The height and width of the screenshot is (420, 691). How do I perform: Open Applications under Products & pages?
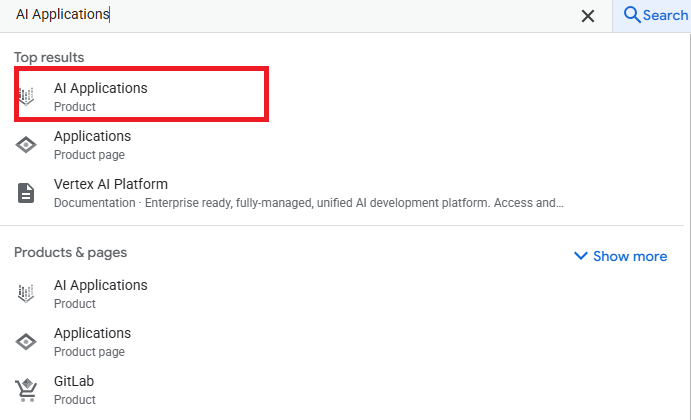point(342,342)
